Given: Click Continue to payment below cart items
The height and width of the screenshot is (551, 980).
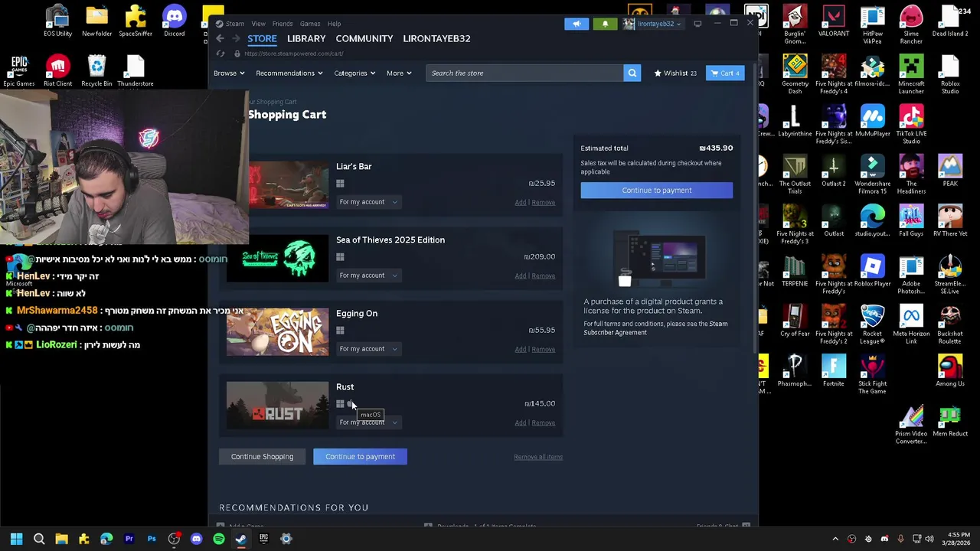Looking at the screenshot, I should click(x=360, y=457).
